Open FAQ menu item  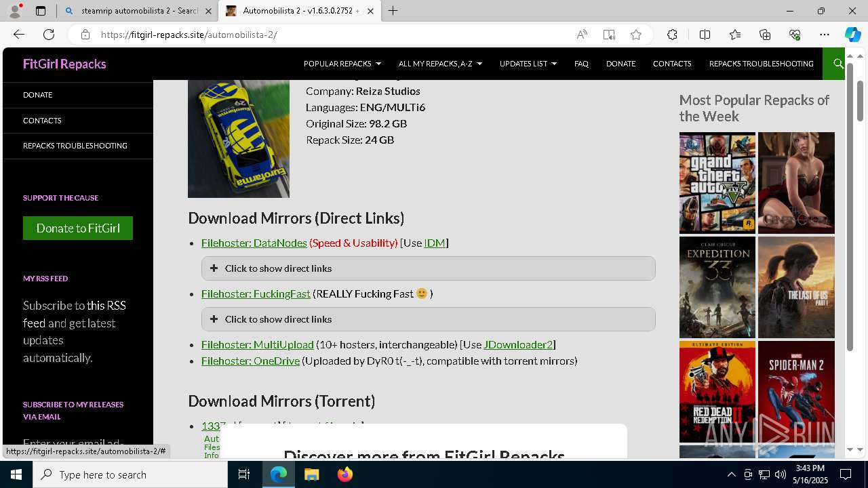[581, 64]
